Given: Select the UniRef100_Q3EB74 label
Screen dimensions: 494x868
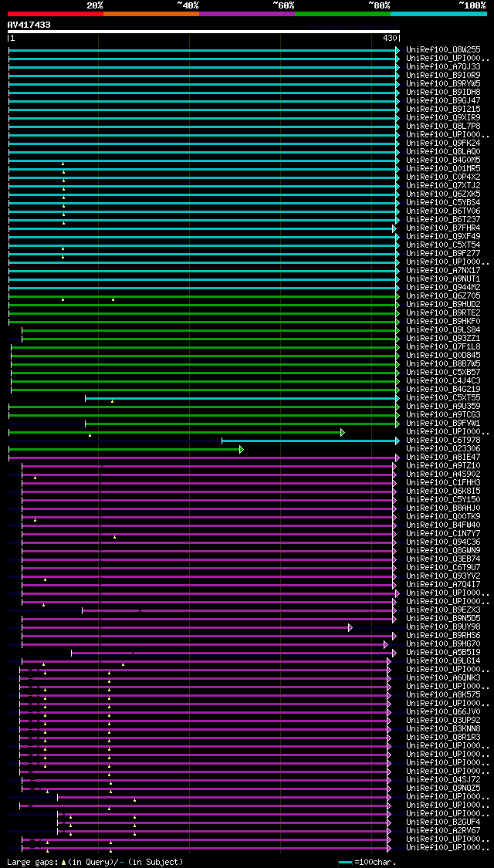Looking at the screenshot, I should [x=443, y=559].
